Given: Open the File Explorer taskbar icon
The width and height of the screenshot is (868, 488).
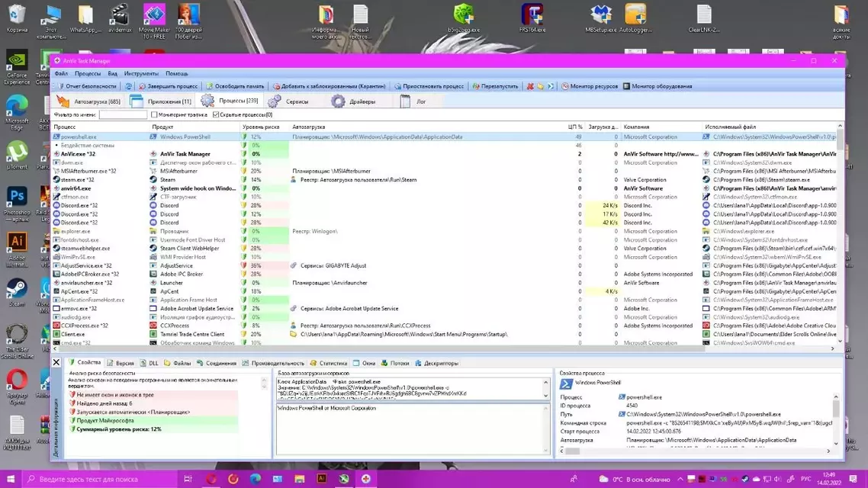Looking at the screenshot, I should (x=300, y=479).
